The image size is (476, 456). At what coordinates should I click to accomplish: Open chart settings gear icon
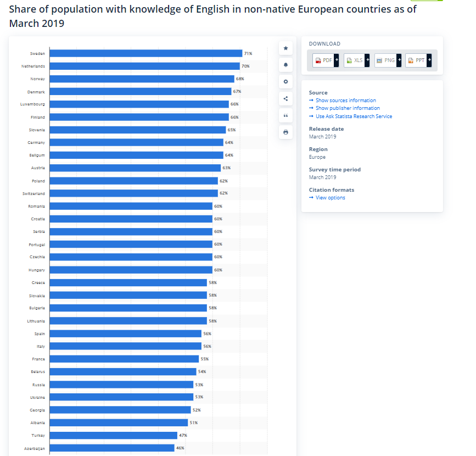click(285, 81)
